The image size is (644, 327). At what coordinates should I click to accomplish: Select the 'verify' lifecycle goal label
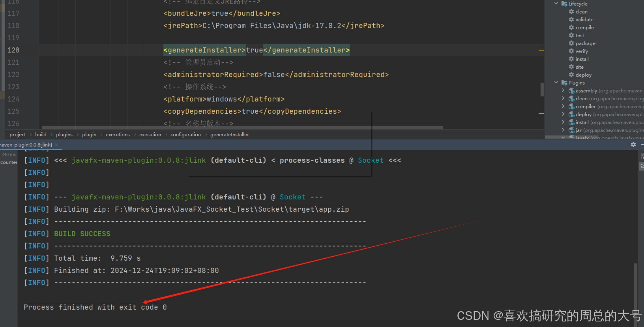pos(582,51)
